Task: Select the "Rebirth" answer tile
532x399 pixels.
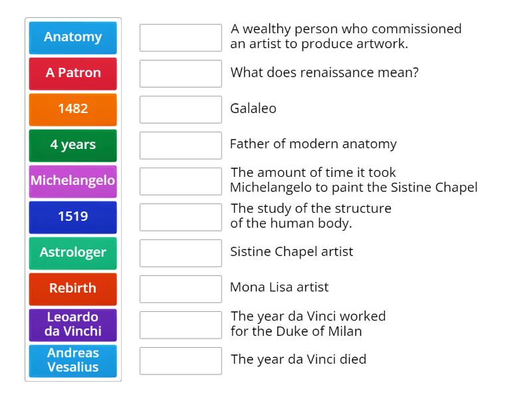Action: tap(73, 289)
